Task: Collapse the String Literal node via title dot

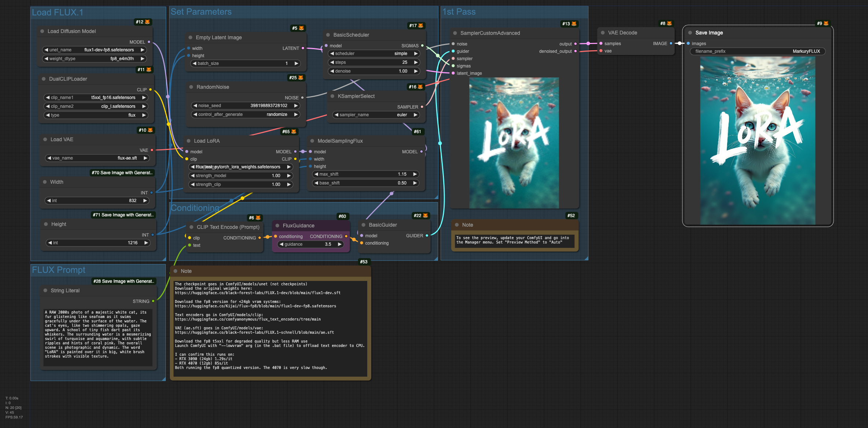Action: (x=45, y=290)
